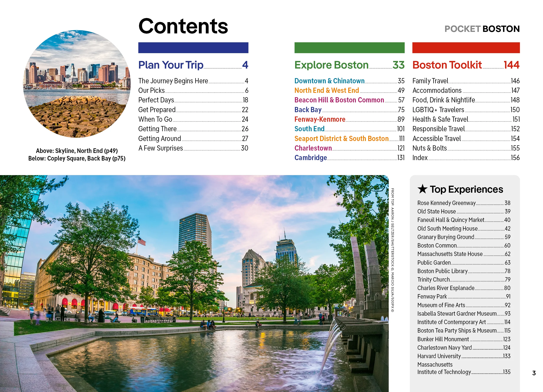The height and width of the screenshot is (392, 543).
Task: Jump to the Cambridge chapter entry
Action: 311,158
